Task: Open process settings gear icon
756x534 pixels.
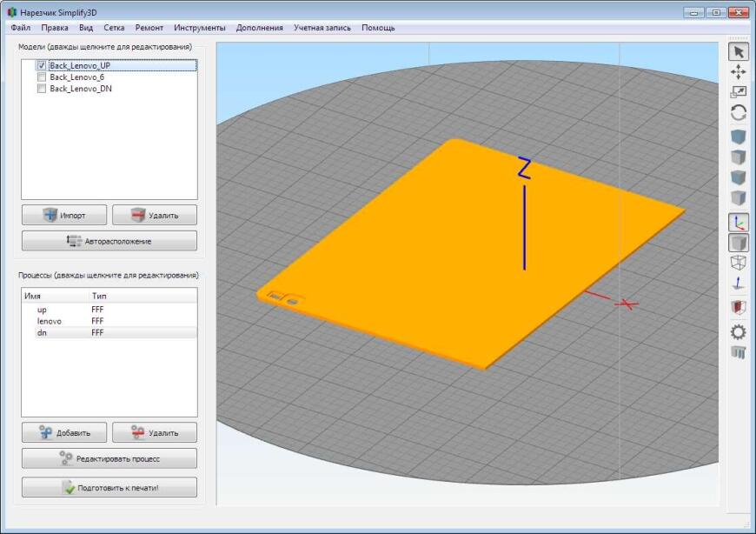Action: pos(738,331)
